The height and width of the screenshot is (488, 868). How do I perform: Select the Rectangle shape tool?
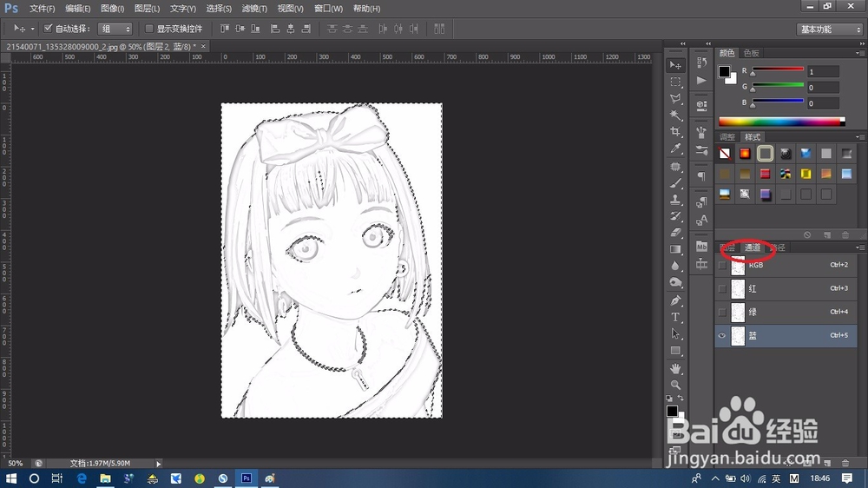tap(675, 351)
